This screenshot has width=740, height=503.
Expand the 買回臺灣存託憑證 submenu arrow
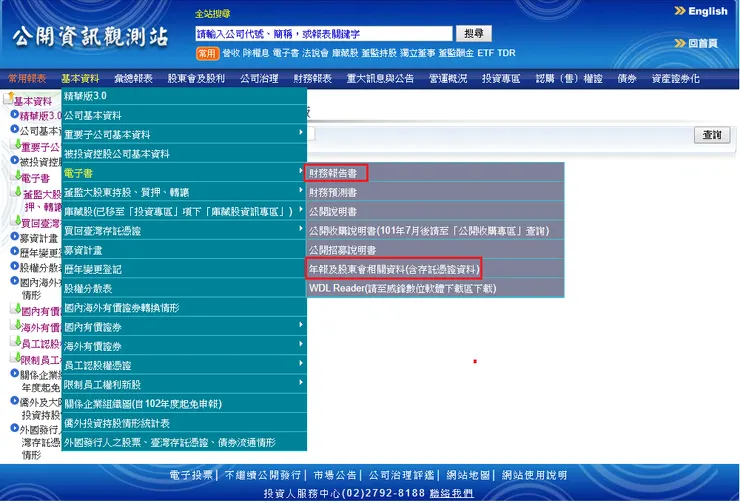(x=301, y=228)
